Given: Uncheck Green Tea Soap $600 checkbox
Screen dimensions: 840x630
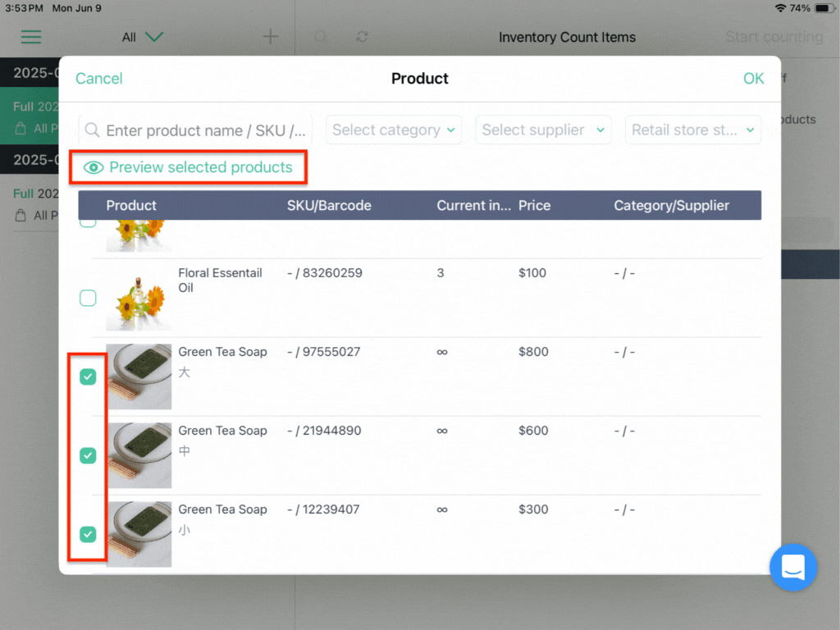Looking at the screenshot, I should 88,455.
